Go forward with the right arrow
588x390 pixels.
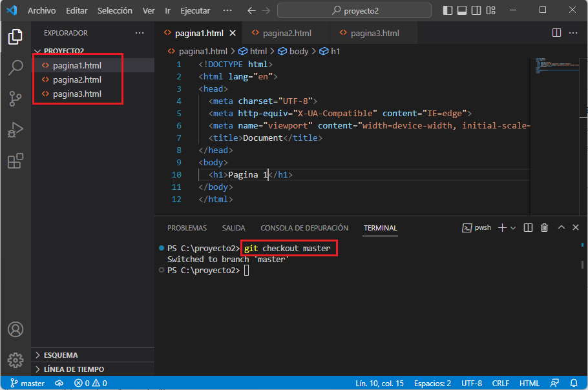click(266, 10)
